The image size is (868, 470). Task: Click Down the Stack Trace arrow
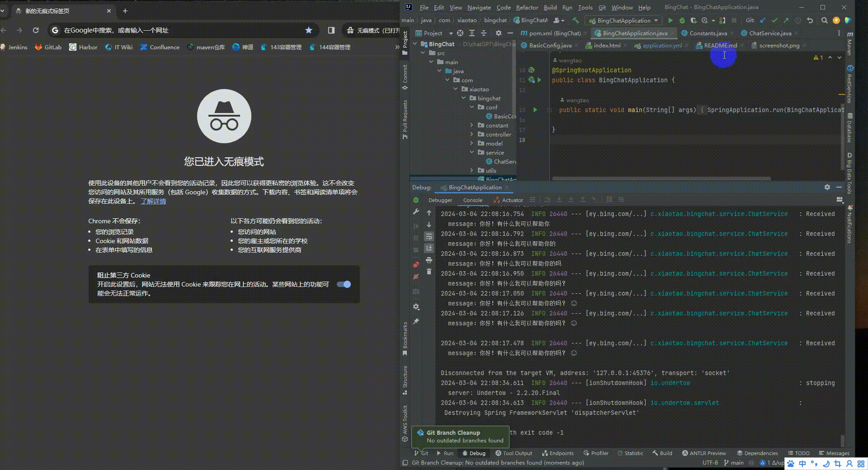tap(429, 225)
